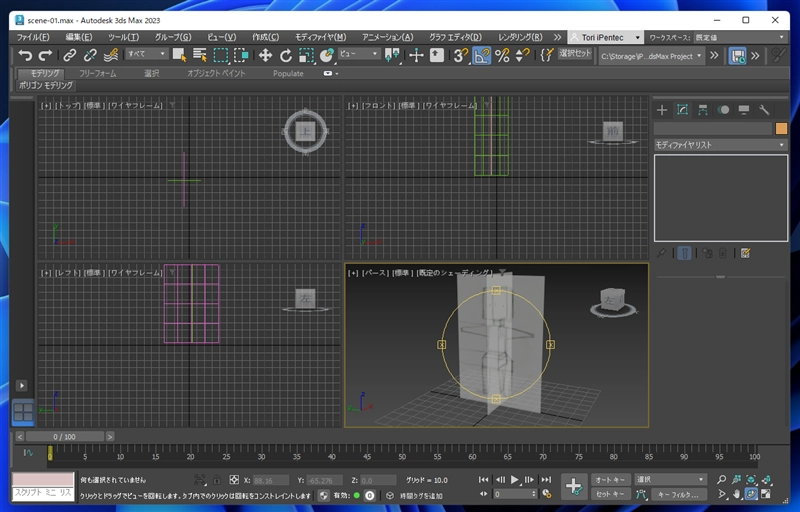This screenshot has width=800, height=512.
Task: Click the Zoom magnifier navigation icon
Action: (721, 479)
